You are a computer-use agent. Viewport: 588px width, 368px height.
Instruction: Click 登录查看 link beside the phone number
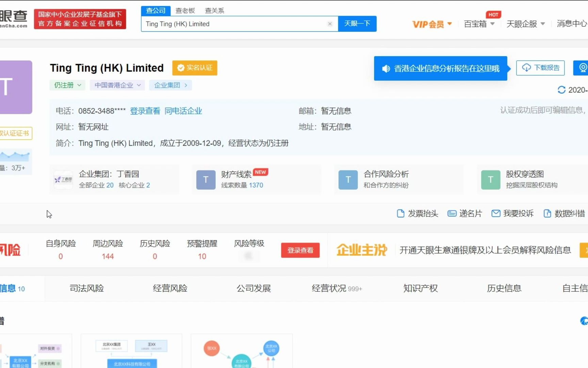click(145, 111)
